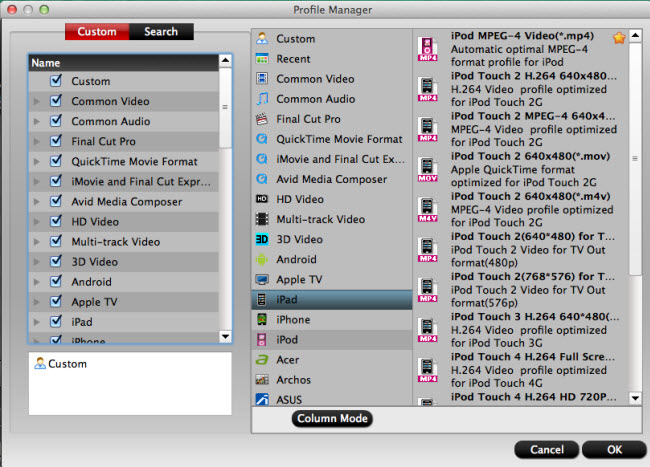Expand the iPad tree row
Image resolution: width=650 pixels, height=467 pixels.
click(x=36, y=322)
